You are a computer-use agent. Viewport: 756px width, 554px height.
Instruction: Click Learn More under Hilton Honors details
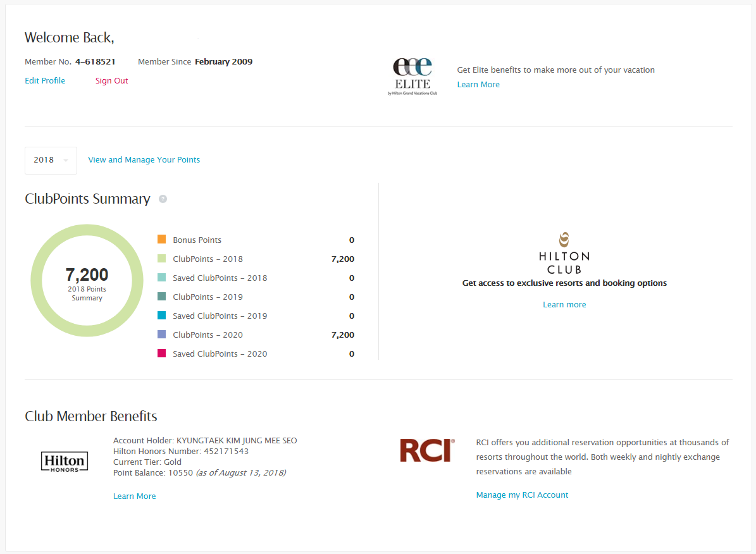[135, 496]
